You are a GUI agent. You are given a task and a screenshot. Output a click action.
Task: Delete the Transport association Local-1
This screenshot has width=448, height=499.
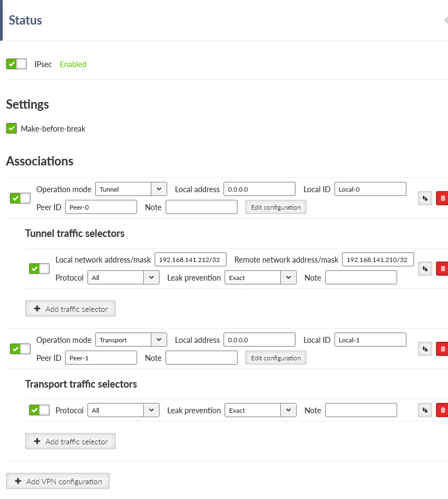443,349
